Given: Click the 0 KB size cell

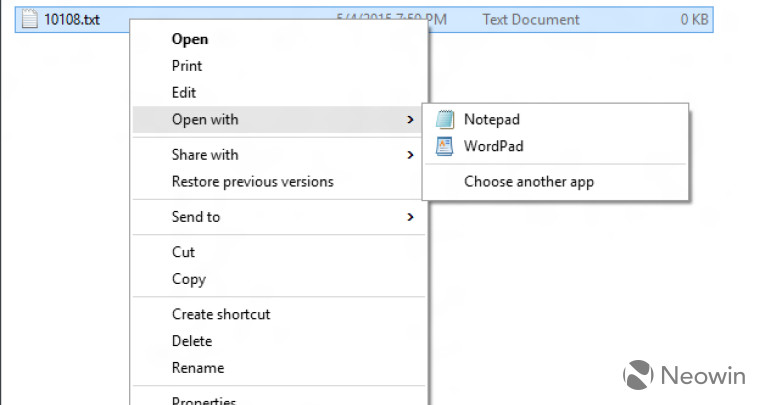Looking at the screenshot, I should tap(694, 20).
